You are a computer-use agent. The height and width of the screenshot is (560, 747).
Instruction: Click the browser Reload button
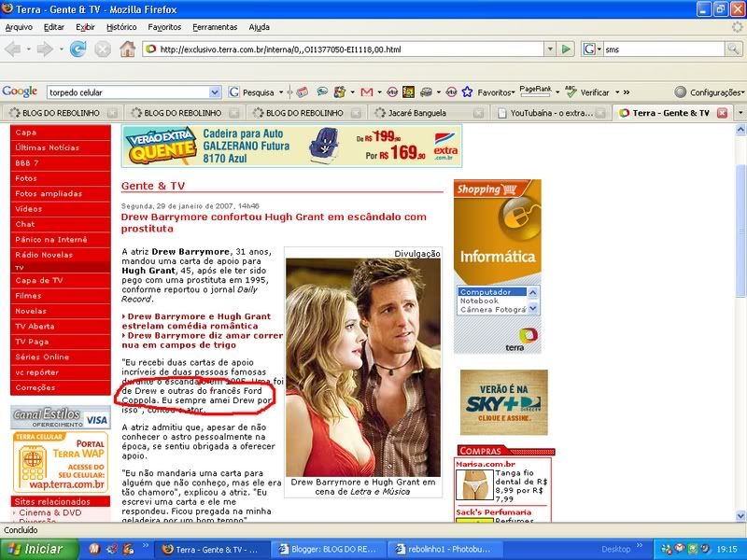78,49
